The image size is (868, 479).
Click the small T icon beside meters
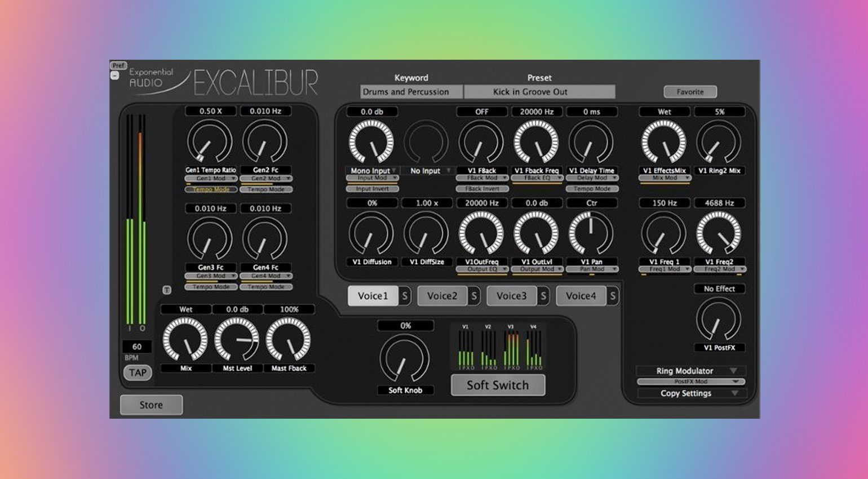tap(167, 290)
